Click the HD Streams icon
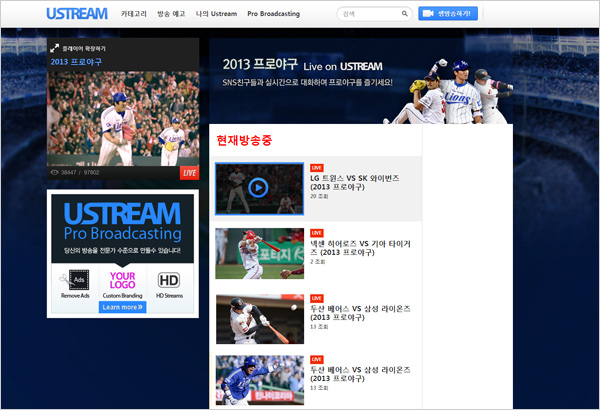Screen dimensions: 600x410 point(169,280)
